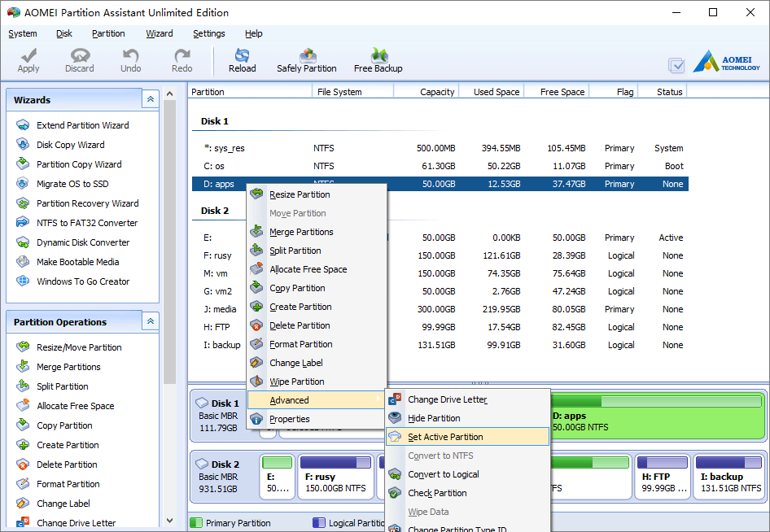Select the H: FTP block in disk map
This screenshot has width=770, height=532.
pyautogui.click(x=663, y=477)
